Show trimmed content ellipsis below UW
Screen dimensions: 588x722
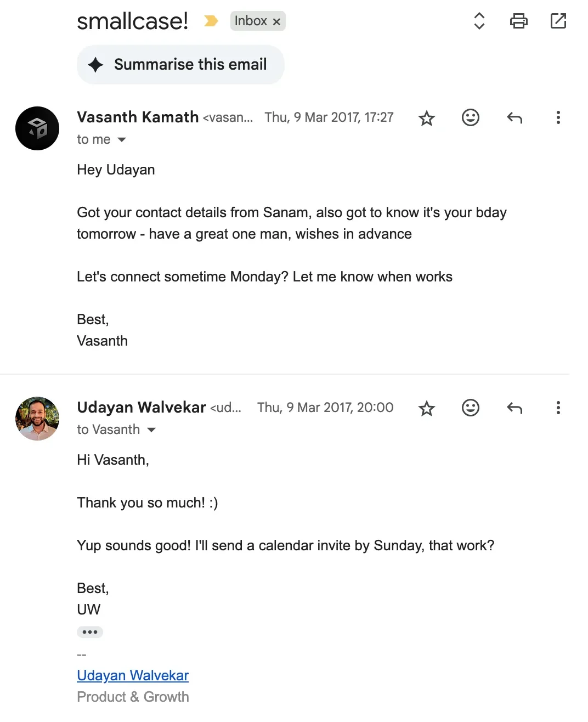pos(90,632)
